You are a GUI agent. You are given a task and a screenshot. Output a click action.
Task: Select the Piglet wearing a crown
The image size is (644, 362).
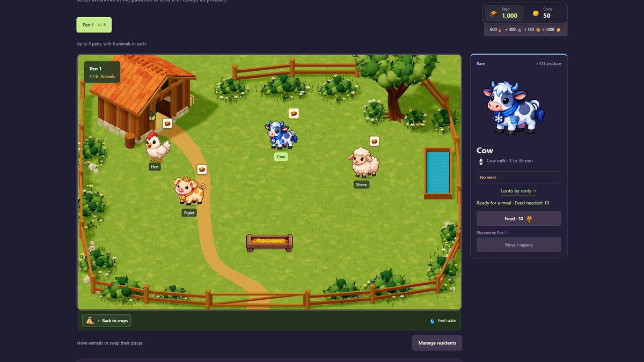coord(189,191)
